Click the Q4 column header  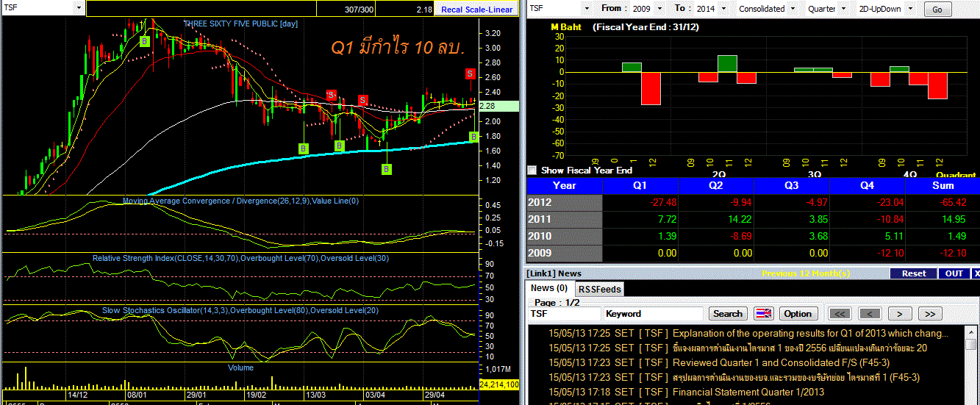click(868, 186)
